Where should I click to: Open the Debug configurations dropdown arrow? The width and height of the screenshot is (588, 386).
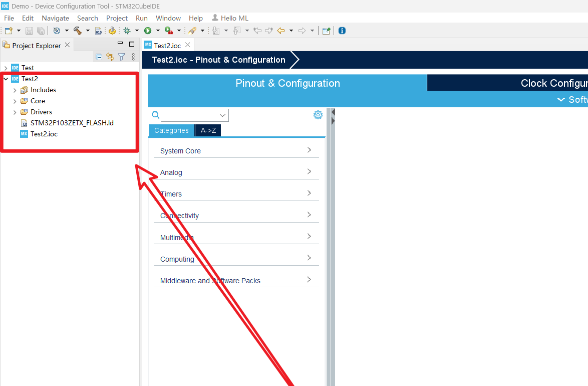(x=137, y=31)
